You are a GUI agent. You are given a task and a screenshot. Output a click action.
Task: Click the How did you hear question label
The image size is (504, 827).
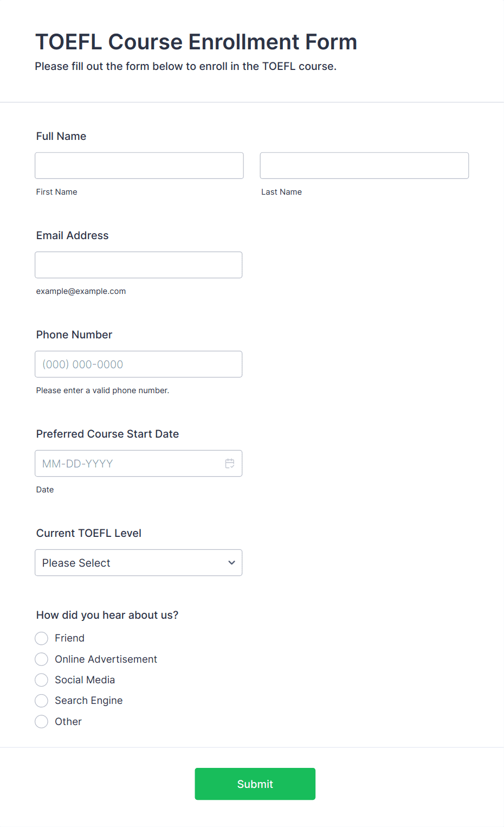(x=107, y=615)
